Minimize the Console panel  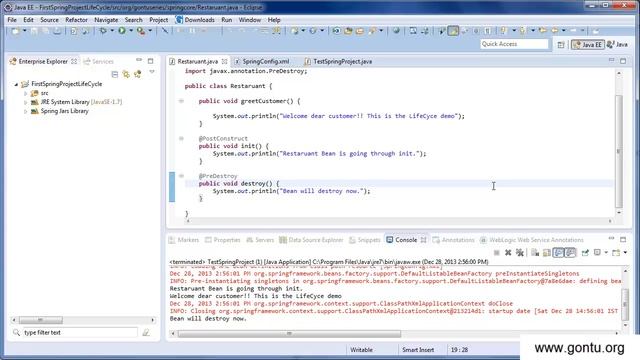611,238
